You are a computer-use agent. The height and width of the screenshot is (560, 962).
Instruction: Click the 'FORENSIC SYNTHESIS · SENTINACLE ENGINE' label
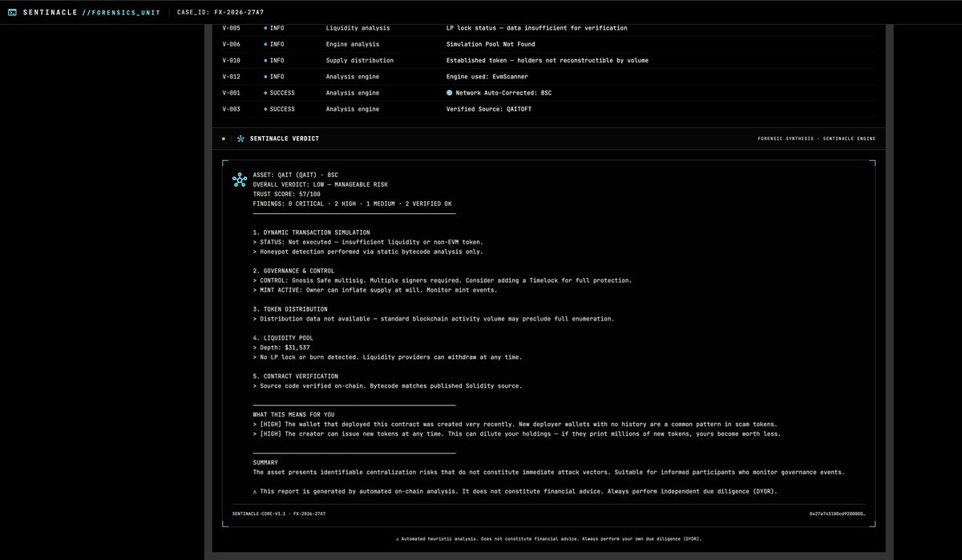816,139
